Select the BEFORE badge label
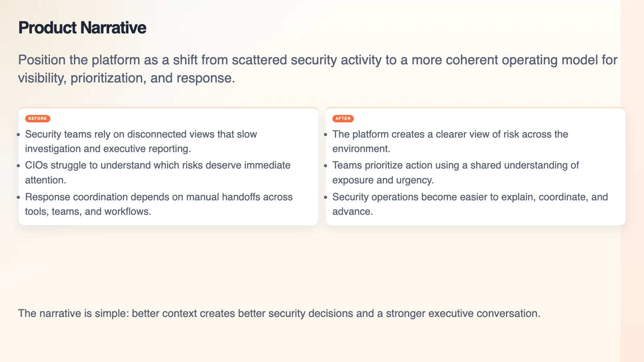 (x=37, y=119)
